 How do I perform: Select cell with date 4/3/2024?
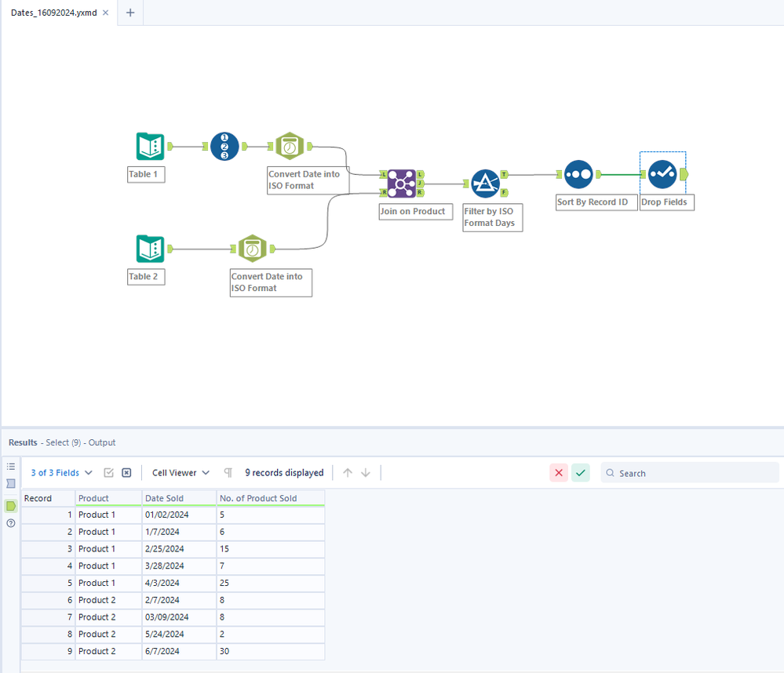click(x=180, y=583)
